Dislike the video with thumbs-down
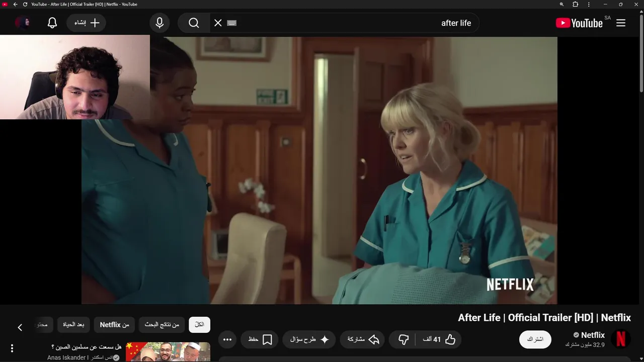 point(404,340)
